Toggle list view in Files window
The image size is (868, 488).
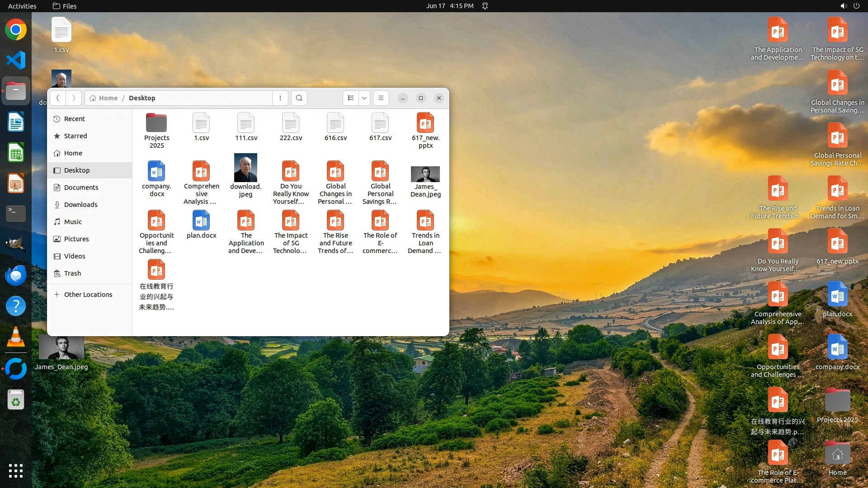(351, 98)
